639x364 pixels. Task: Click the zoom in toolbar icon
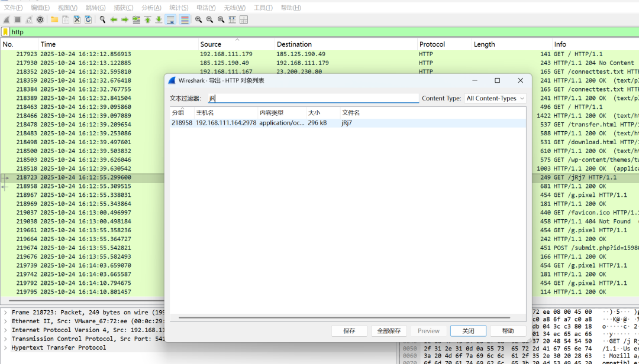coord(198,19)
